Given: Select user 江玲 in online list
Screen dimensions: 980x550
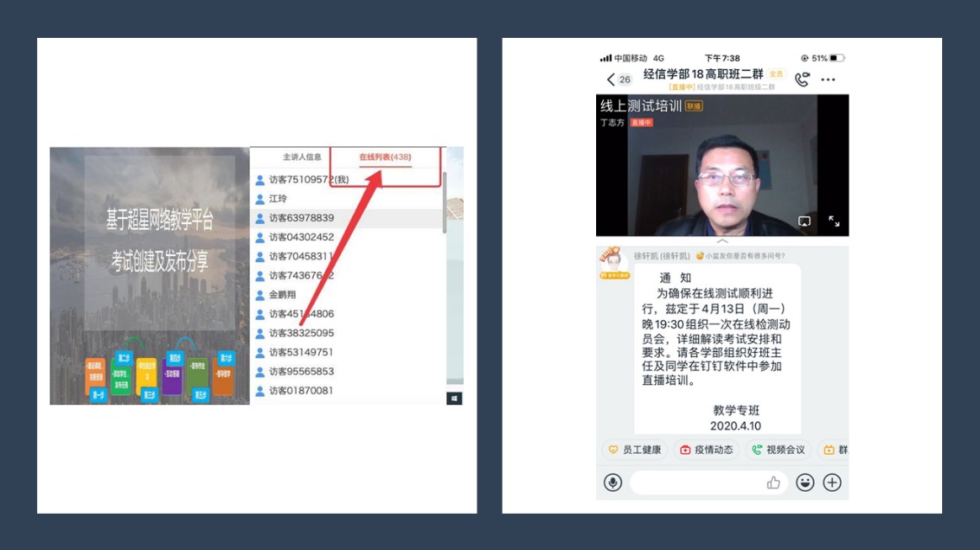Looking at the screenshot, I should (x=278, y=199).
